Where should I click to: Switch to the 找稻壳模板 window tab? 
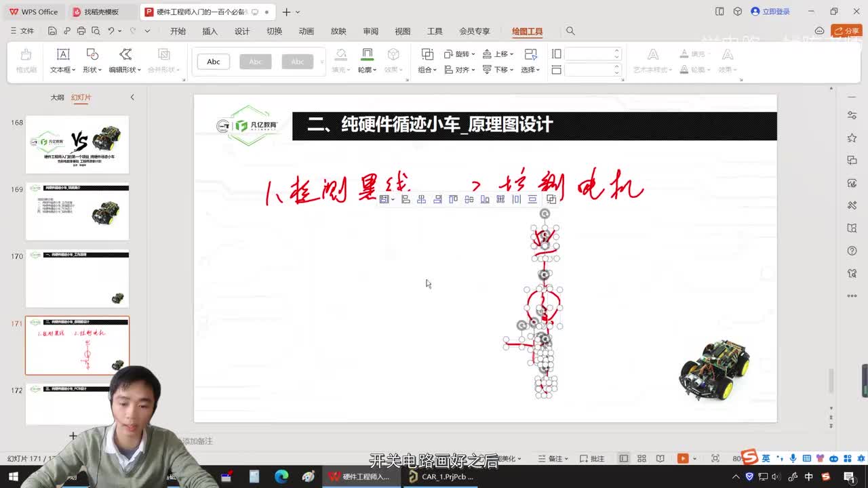101,12
